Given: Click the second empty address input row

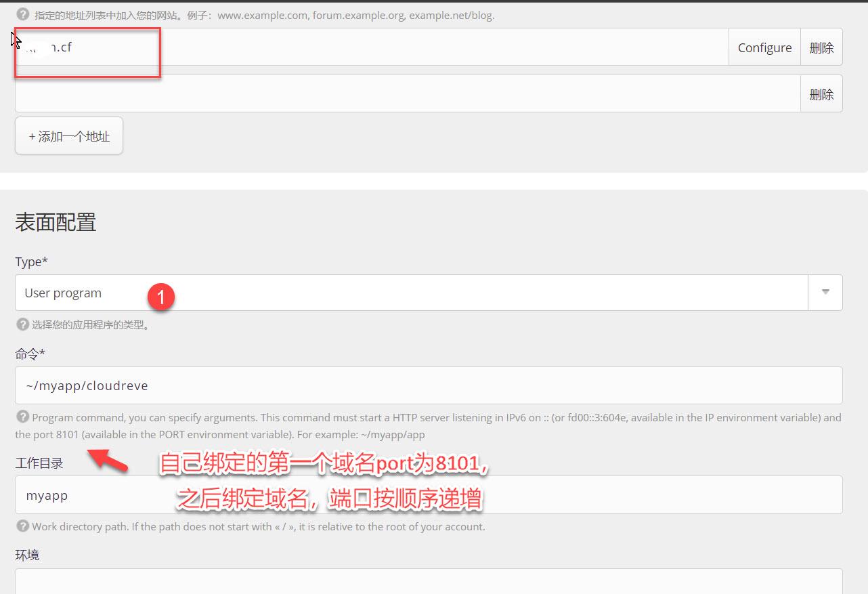Looking at the screenshot, I should click(x=339, y=93).
